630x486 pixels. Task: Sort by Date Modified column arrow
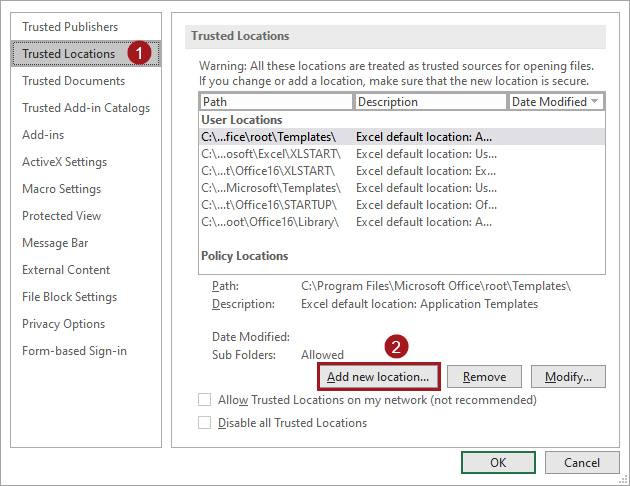click(x=595, y=102)
